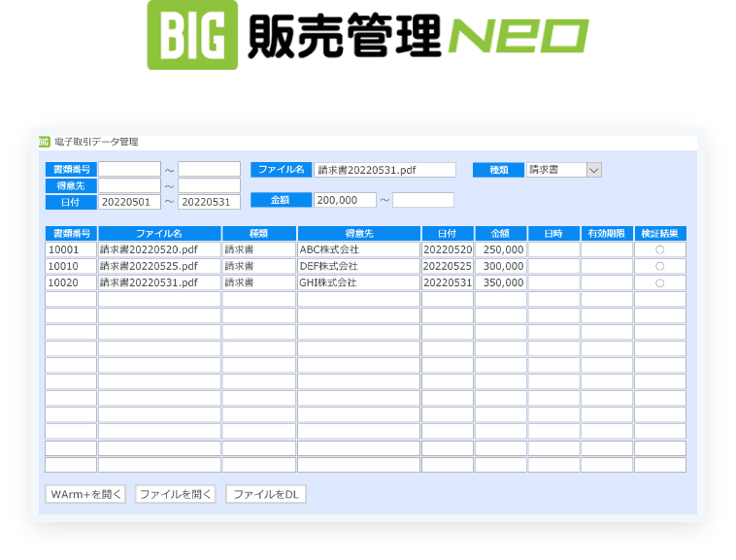Click table date cell 20220531 in GHI row
The image size is (736, 560).
tap(448, 282)
